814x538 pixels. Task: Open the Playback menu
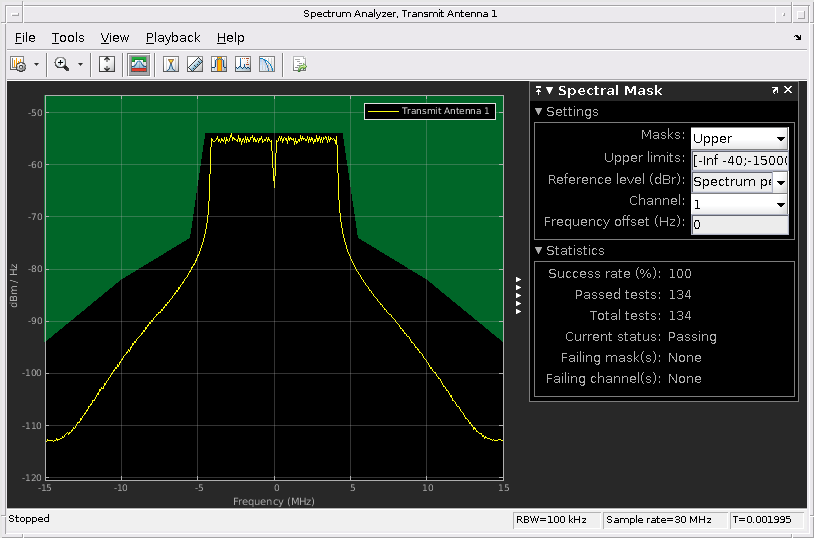(x=173, y=38)
